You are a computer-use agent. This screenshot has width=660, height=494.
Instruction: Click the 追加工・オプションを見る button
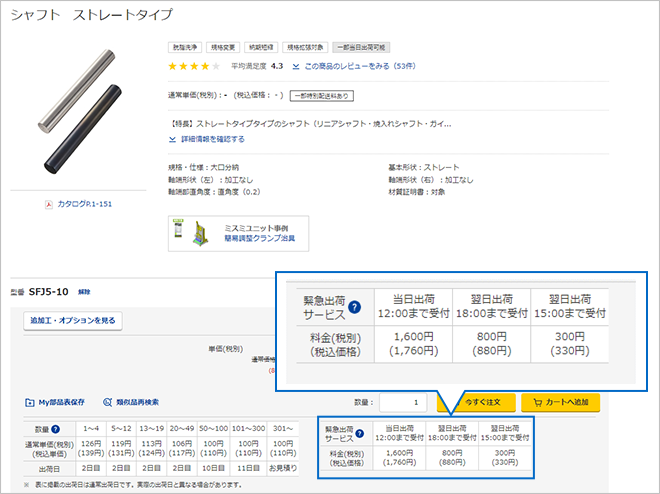tap(73, 321)
